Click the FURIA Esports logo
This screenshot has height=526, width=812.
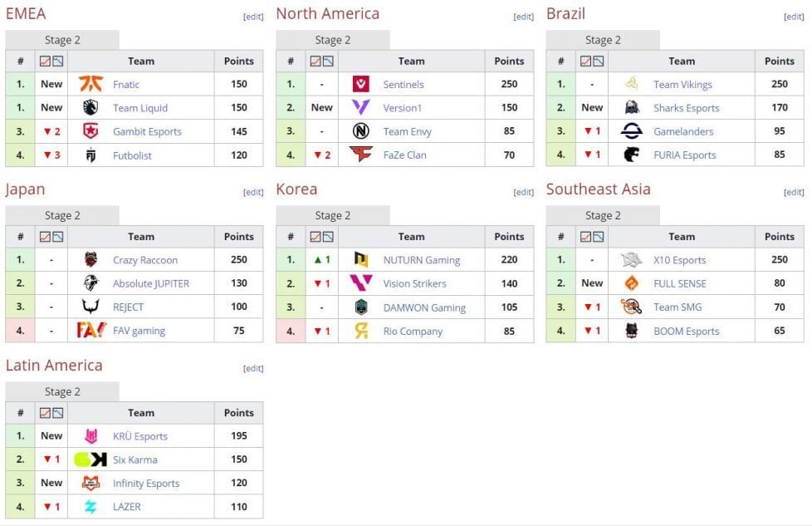pos(629,155)
